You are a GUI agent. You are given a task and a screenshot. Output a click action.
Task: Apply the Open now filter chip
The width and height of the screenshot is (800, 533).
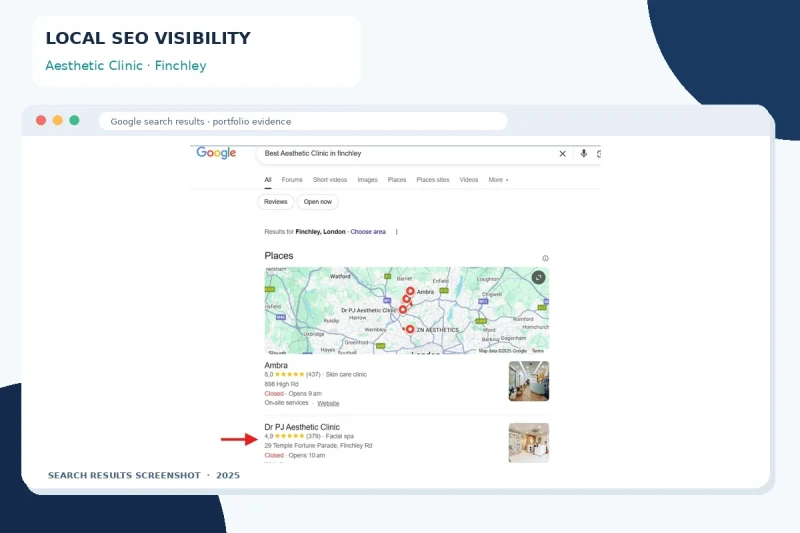(x=317, y=202)
